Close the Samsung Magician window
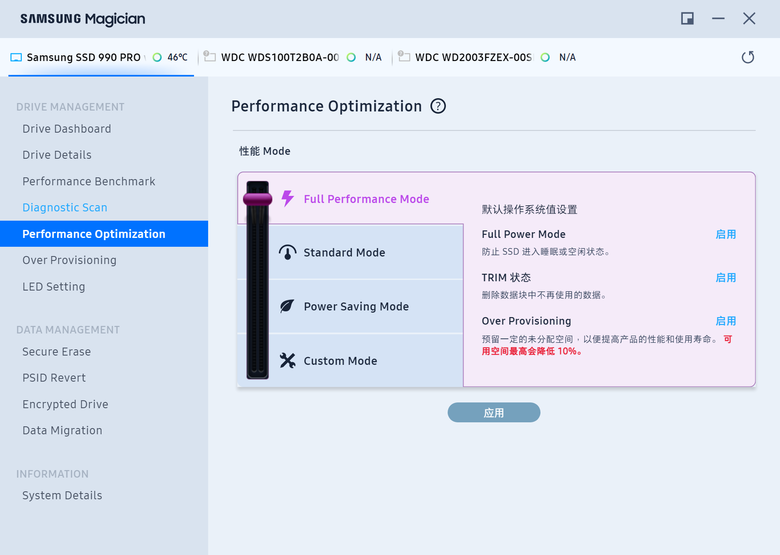The image size is (780, 555). [x=749, y=19]
